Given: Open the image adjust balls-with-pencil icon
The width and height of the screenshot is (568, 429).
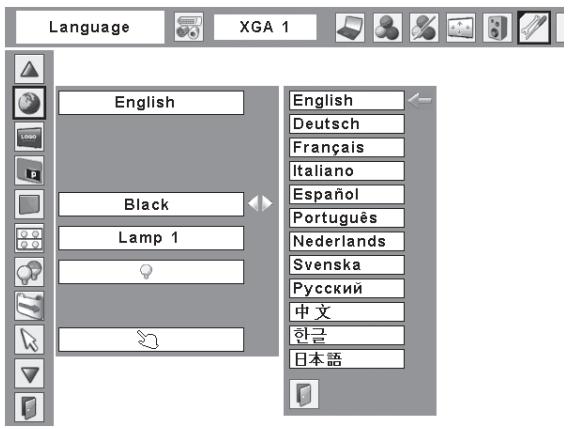Looking at the screenshot, I should (x=424, y=28).
